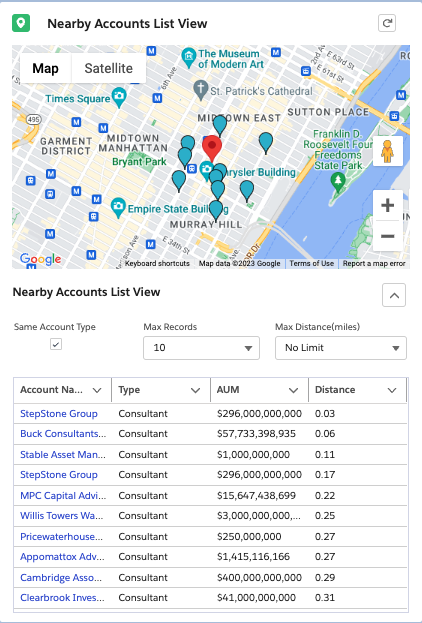This screenshot has height=623, width=422.
Task: Open StepStone Group link at distance 0.17
Action: coord(59,474)
